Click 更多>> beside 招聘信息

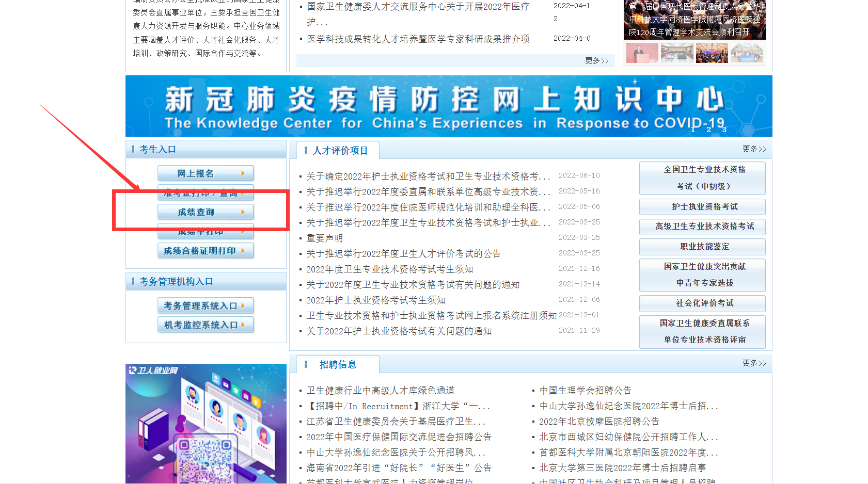(x=754, y=363)
